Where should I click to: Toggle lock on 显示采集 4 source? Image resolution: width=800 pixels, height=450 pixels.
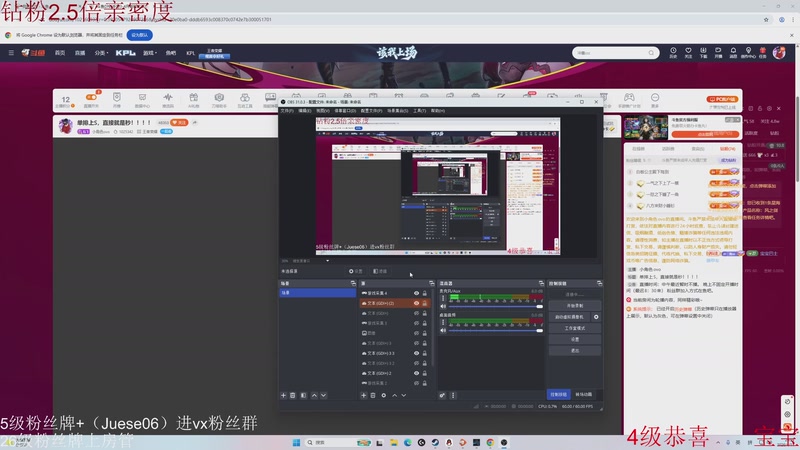point(424,293)
